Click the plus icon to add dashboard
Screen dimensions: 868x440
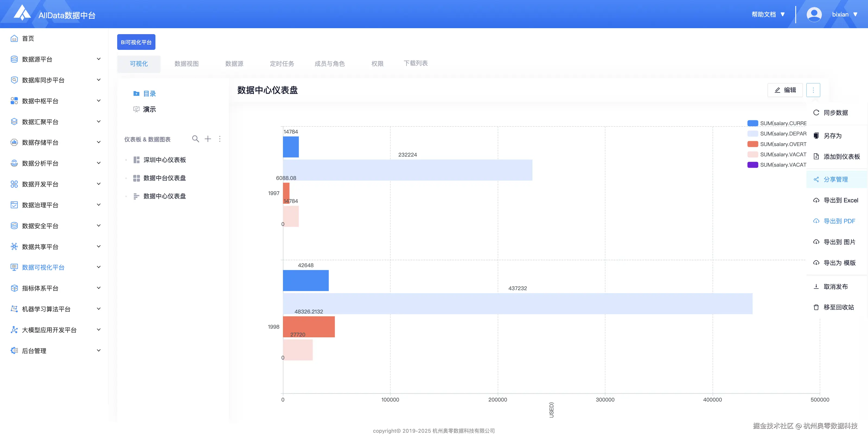[x=208, y=139]
